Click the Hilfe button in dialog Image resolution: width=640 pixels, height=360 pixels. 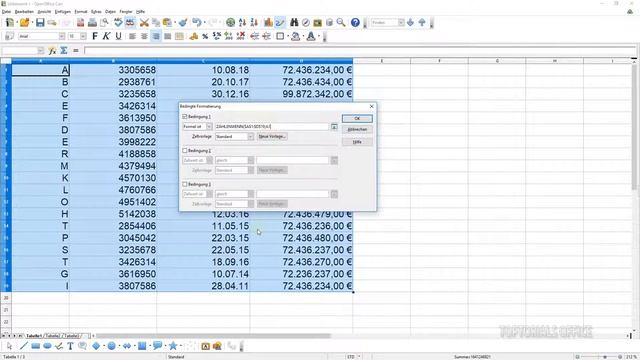[357, 142]
